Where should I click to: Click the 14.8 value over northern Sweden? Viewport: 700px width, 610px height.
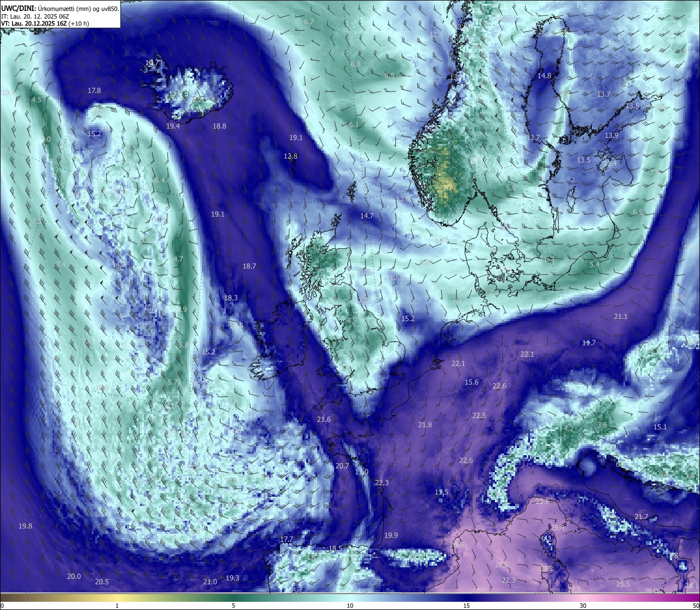[x=544, y=76]
